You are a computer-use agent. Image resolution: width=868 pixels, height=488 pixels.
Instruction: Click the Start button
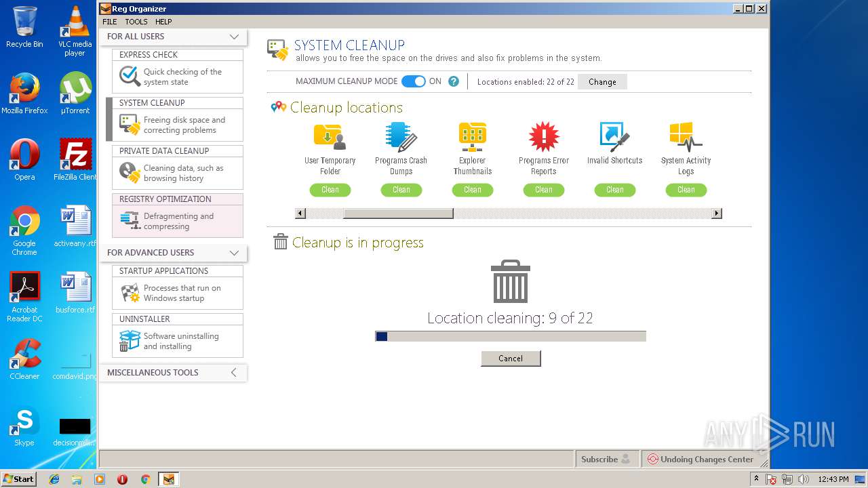[x=19, y=479]
